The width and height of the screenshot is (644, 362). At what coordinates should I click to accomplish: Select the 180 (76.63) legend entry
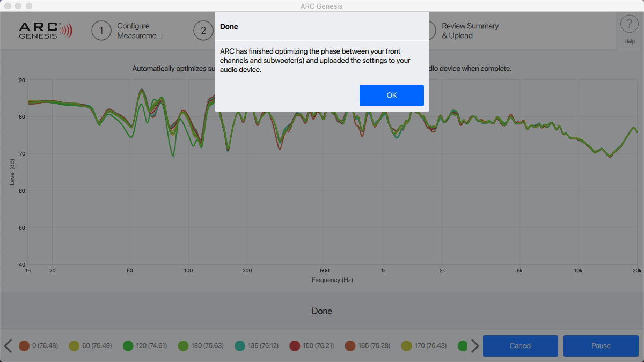point(201,346)
